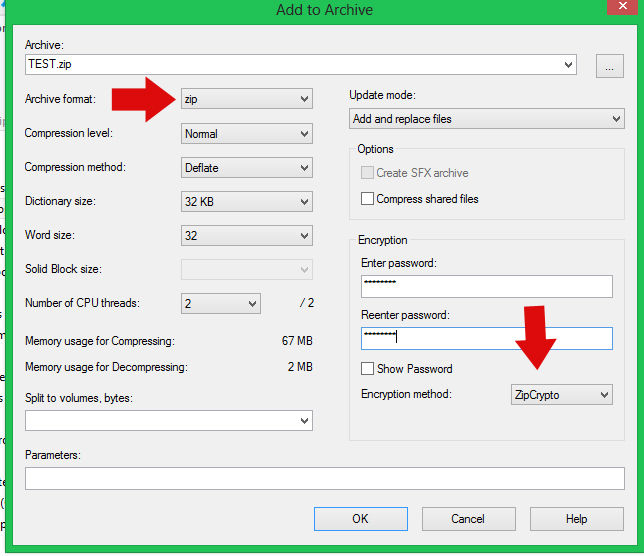
Task: Expand the Compression level dropdown
Action: (247, 134)
